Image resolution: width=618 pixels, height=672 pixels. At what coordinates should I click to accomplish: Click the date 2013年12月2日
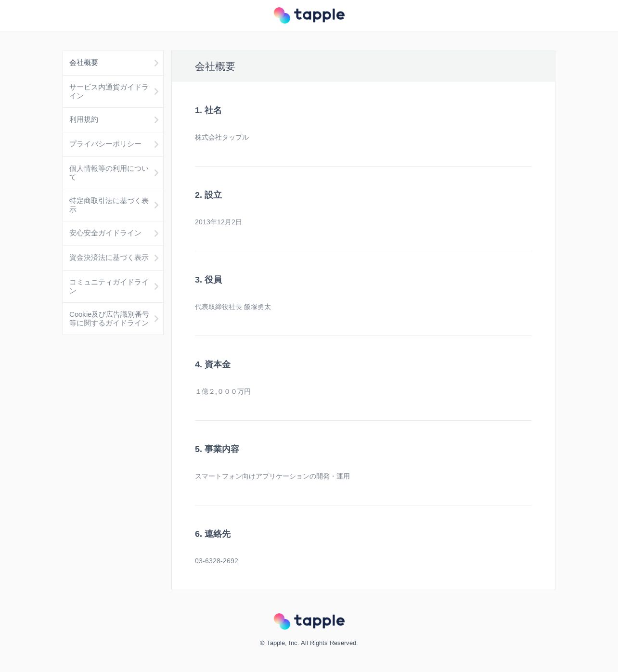click(219, 222)
